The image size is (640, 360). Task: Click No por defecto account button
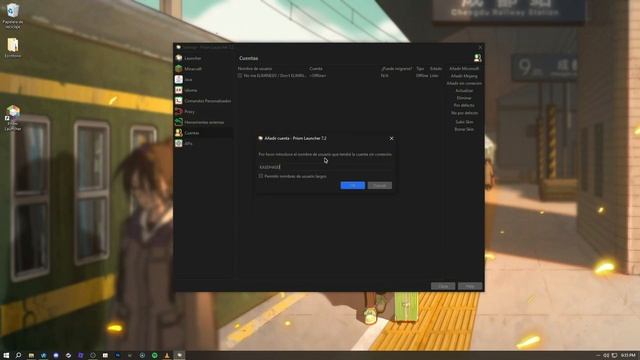(x=464, y=113)
